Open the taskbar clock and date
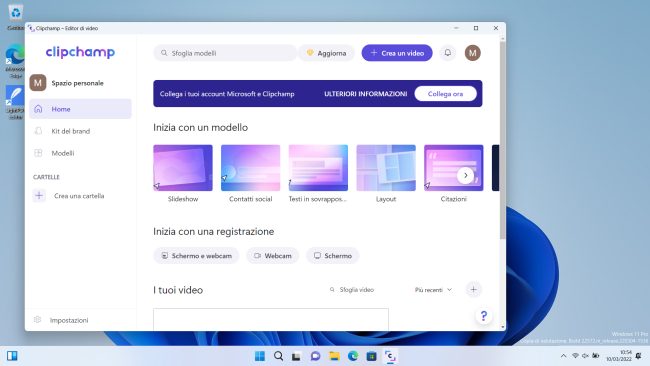The height and width of the screenshot is (366, 650). point(618,356)
